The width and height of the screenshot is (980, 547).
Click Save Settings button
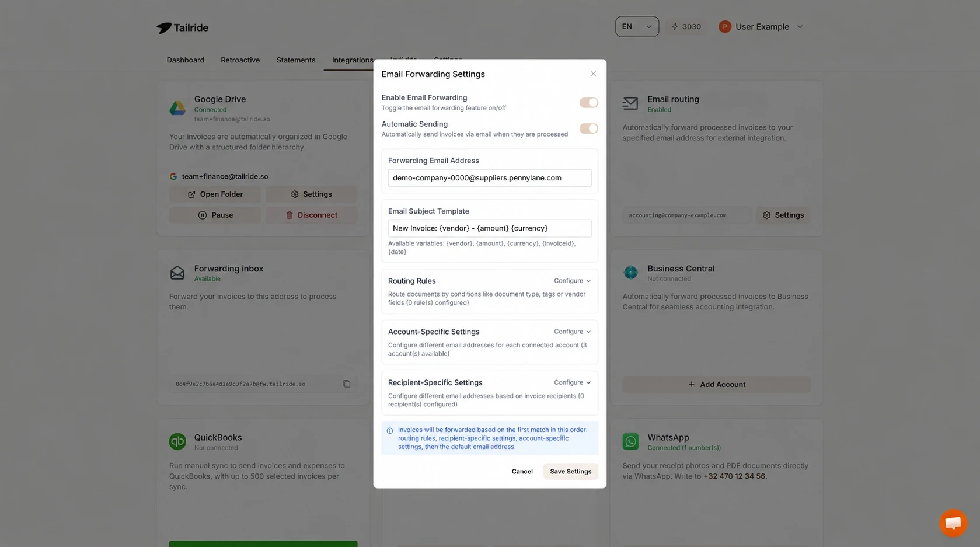click(x=570, y=472)
